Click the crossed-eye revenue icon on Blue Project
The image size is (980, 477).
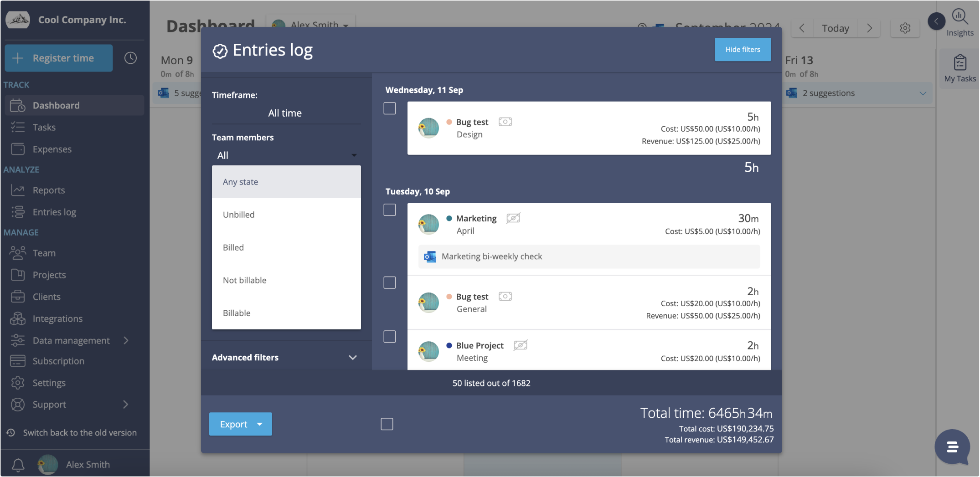point(521,345)
